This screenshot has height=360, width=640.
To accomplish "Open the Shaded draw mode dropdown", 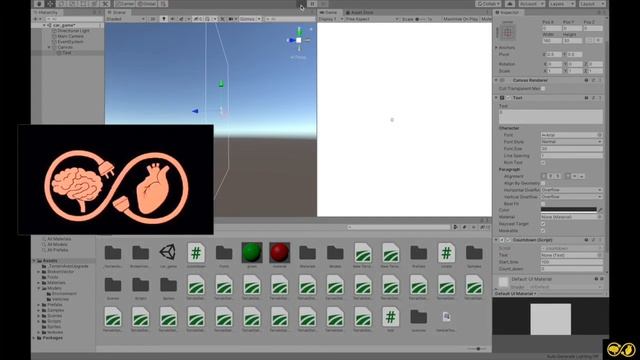I will pos(126,19).
